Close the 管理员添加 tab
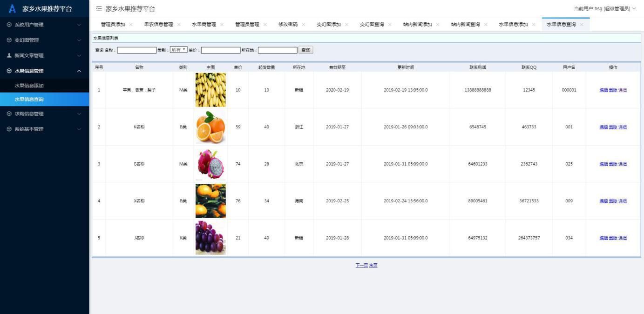 coord(131,25)
